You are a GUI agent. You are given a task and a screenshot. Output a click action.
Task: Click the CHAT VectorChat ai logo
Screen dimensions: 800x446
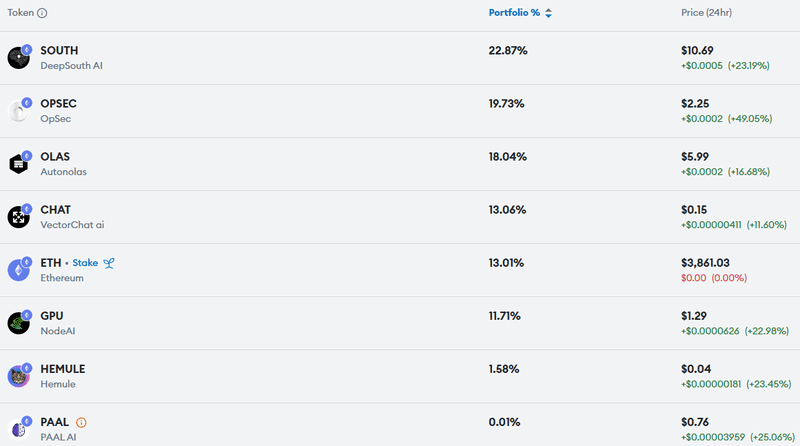18,217
